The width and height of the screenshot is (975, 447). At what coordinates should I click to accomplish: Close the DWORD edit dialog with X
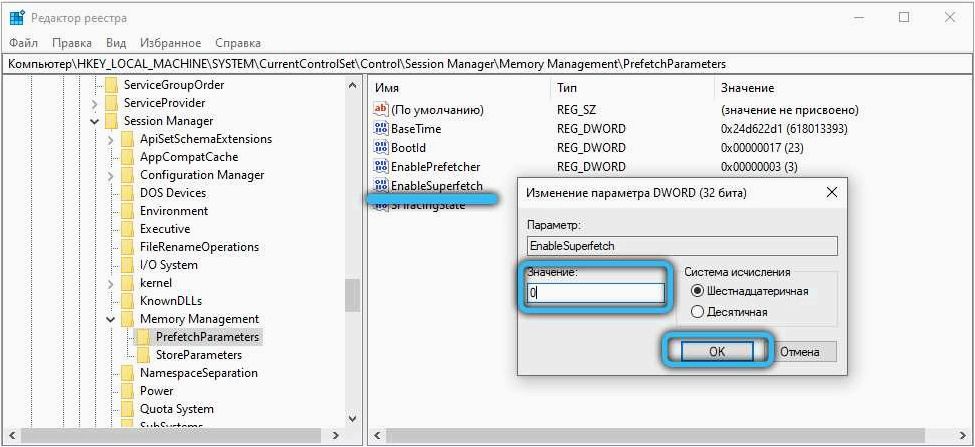tap(831, 193)
